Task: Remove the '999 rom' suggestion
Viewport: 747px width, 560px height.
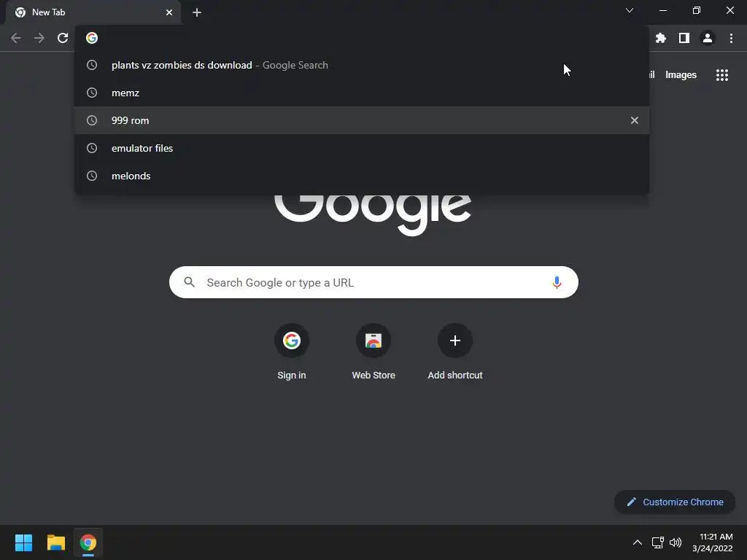Action: point(635,120)
